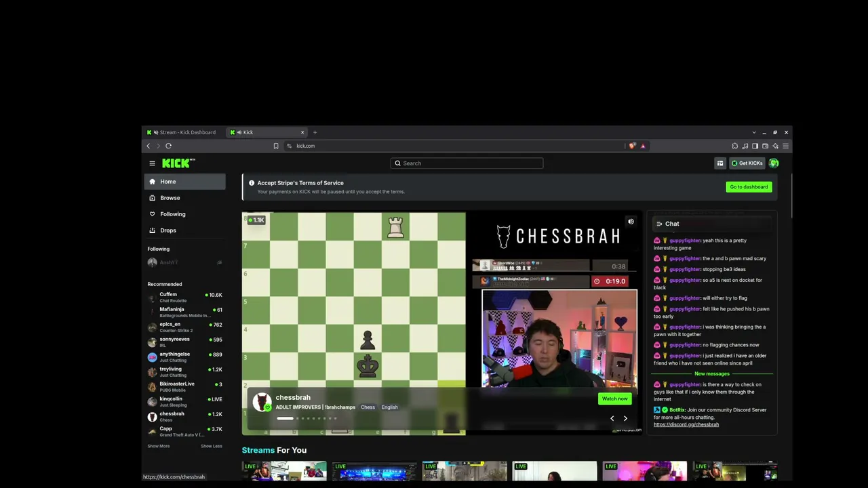Open the user profile avatar menu
Image resolution: width=868 pixels, height=488 pixels.
[774, 163]
